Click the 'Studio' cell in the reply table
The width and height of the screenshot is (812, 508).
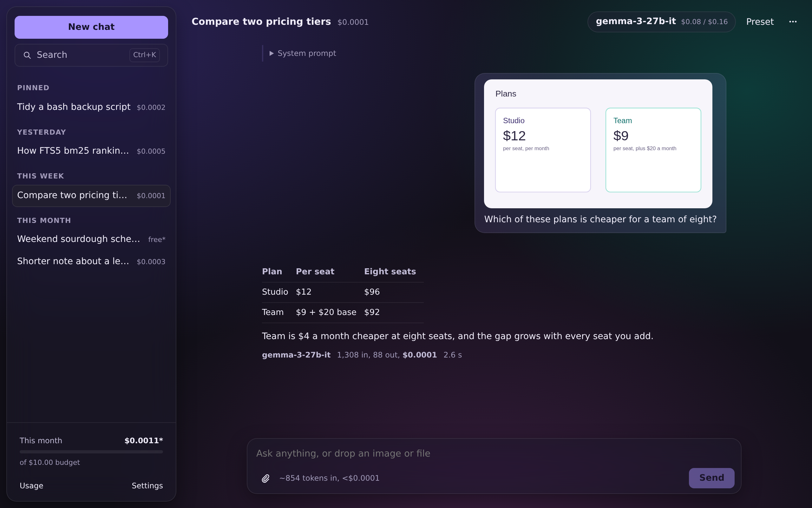point(275,292)
